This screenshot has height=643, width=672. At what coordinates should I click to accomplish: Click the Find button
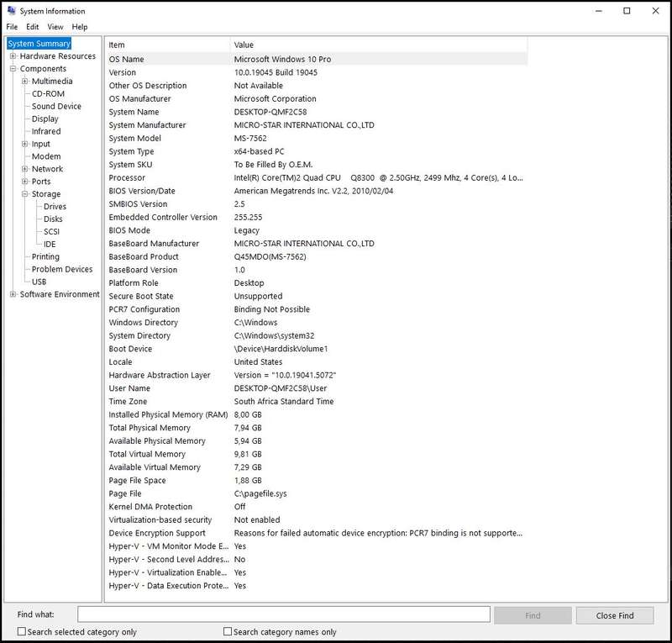[533, 615]
